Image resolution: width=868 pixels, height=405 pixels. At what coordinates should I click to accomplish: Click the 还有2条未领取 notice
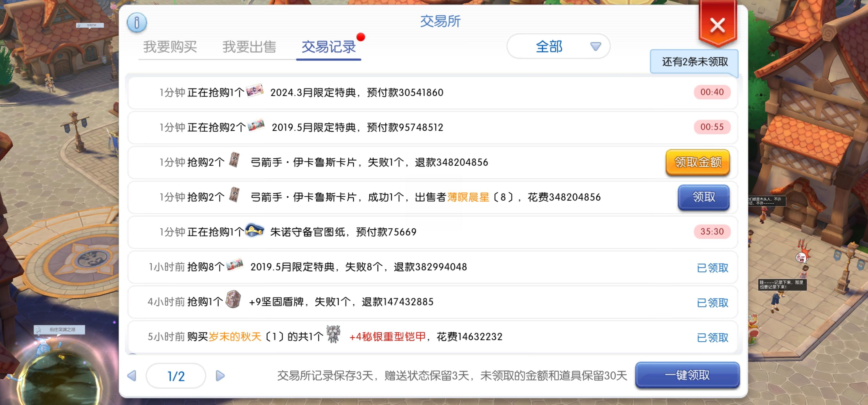pos(694,62)
